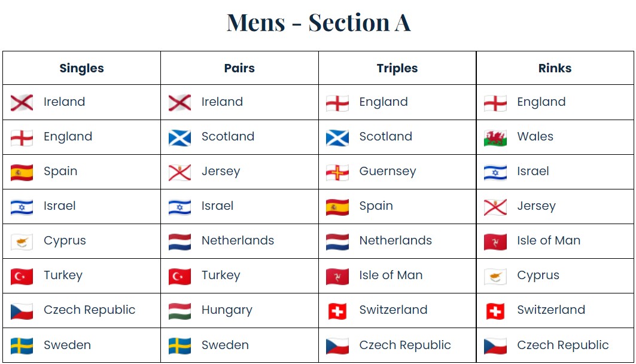Viewport: 636px width, 364px height.
Task: Click England text in Triples column
Action: [x=384, y=102]
